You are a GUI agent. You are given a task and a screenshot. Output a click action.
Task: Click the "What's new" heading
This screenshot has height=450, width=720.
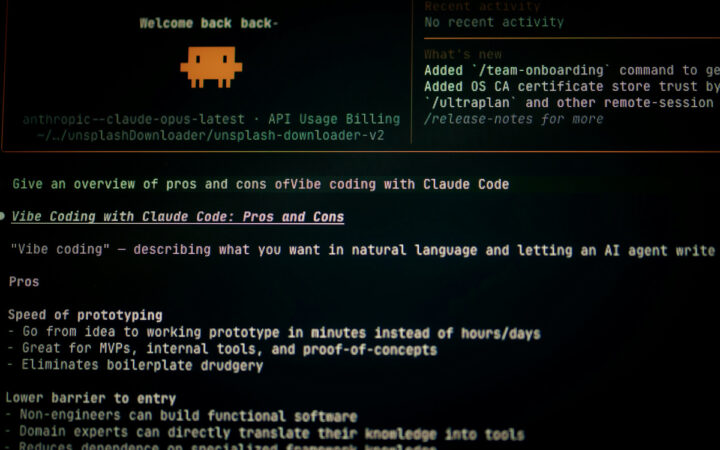coord(463,54)
